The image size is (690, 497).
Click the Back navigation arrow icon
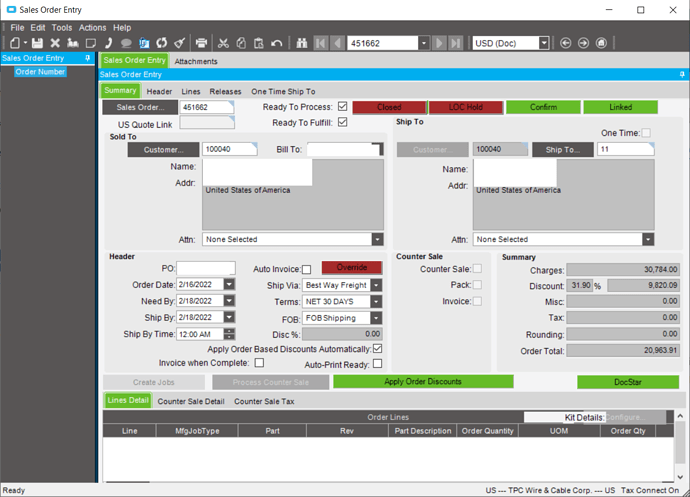(x=565, y=43)
